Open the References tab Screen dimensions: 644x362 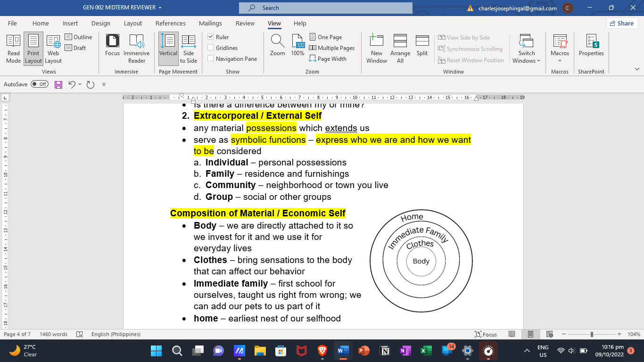point(171,23)
